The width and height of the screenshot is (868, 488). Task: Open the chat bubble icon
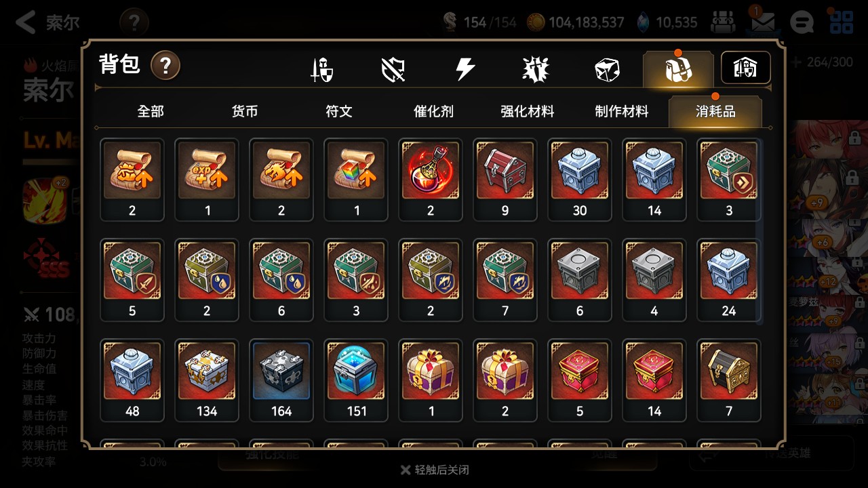pyautogui.click(x=802, y=22)
